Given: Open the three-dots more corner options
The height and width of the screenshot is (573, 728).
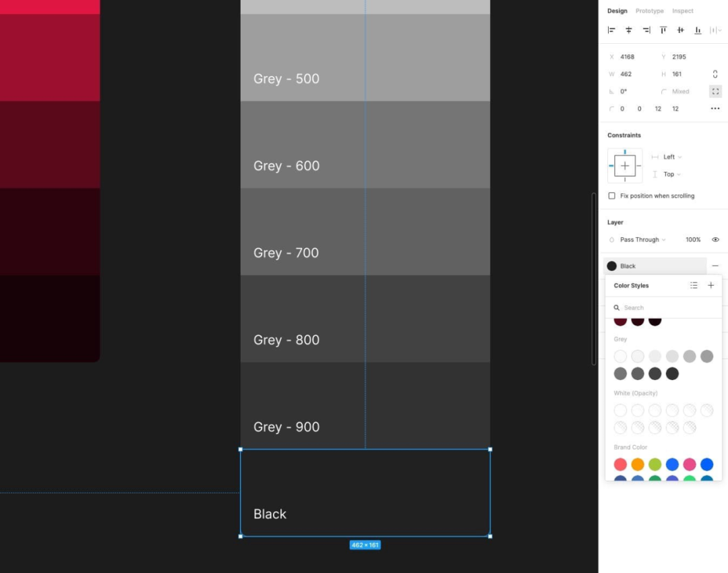Looking at the screenshot, I should pos(715,109).
